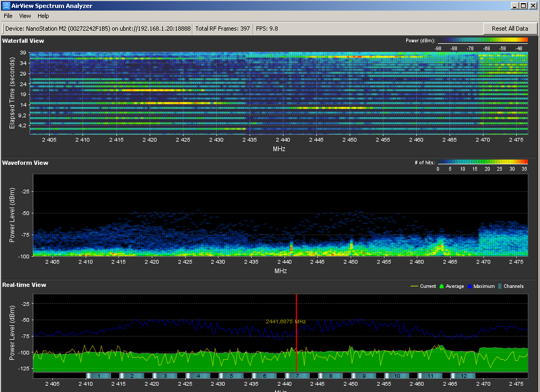Image resolution: width=540 pixels, height=392 pixels.
Task: Click the blue Maximum legend icon
Action: coord(469,286)
